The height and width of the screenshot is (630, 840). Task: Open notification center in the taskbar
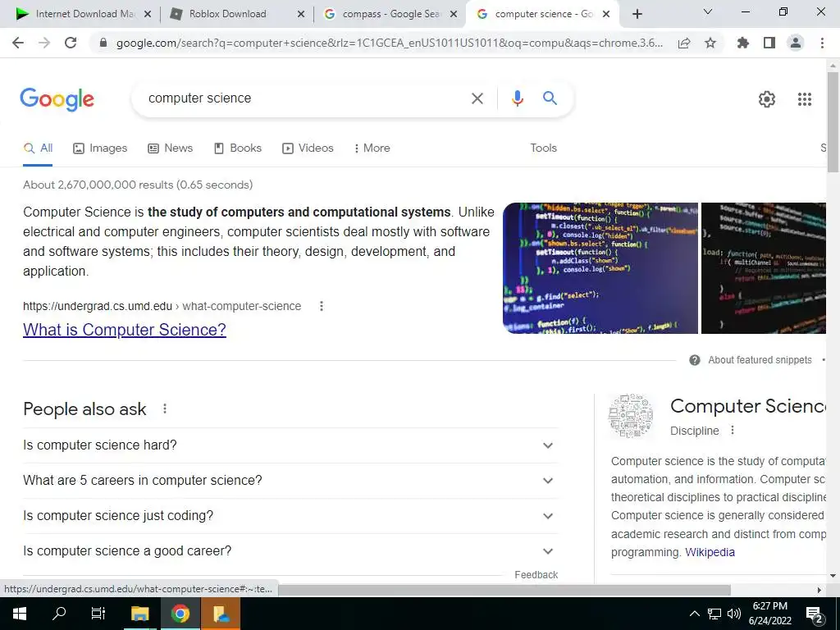click(815, 614)
